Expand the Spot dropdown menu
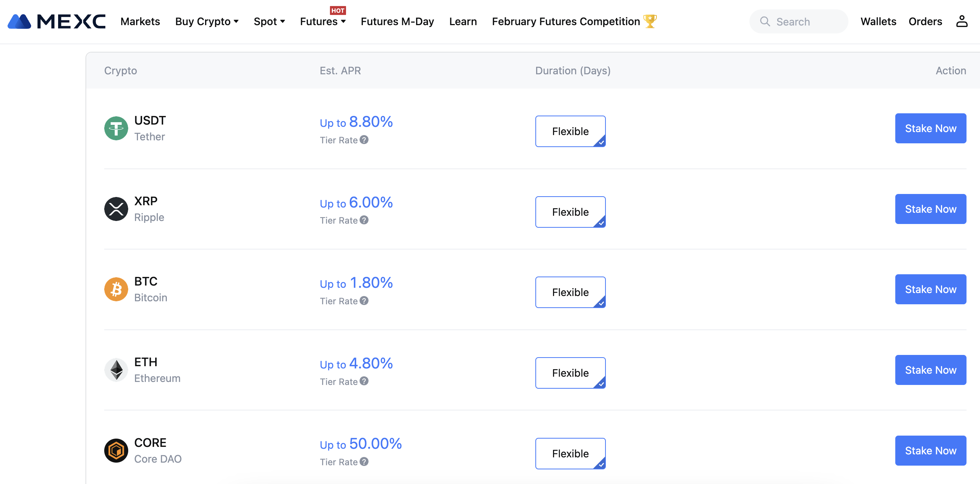 click(x=269, y=21)
